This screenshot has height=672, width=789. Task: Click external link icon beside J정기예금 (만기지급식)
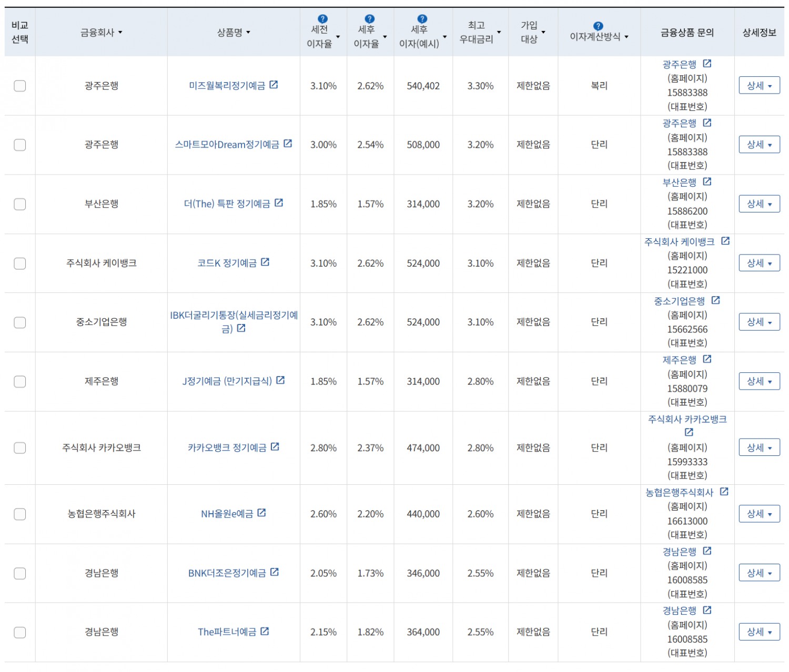click(280, 380)
